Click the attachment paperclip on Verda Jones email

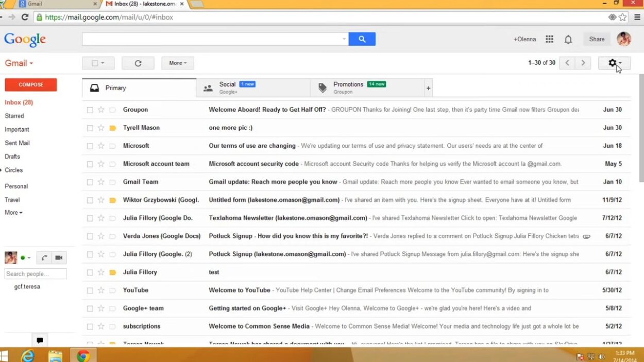click(x=586, y=236)
